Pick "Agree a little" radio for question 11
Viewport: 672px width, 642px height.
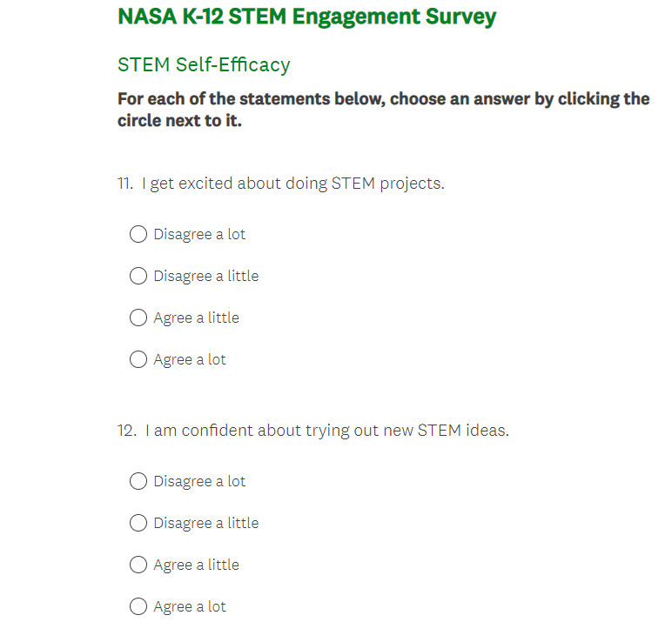pos(138,318)
